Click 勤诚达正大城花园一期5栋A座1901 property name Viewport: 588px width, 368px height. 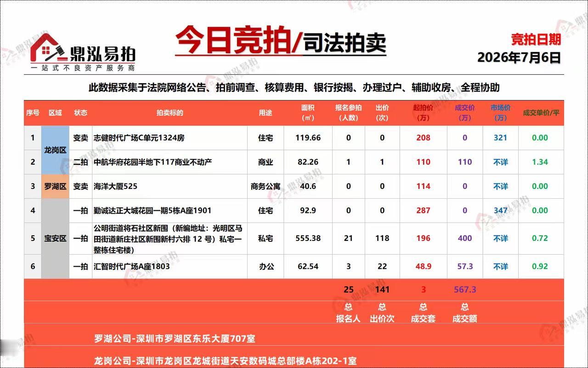pyautogui.click(x=153, y=211)
